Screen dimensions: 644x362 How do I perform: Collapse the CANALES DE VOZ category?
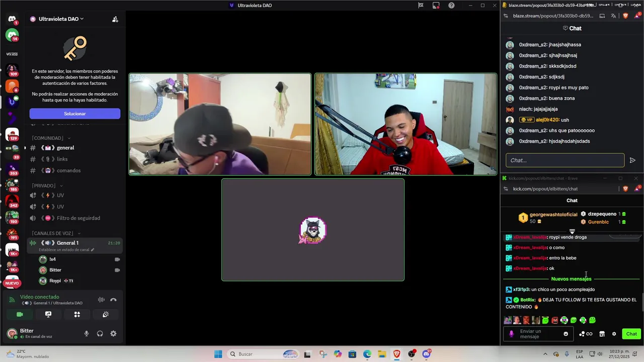[x=56, y=233]
